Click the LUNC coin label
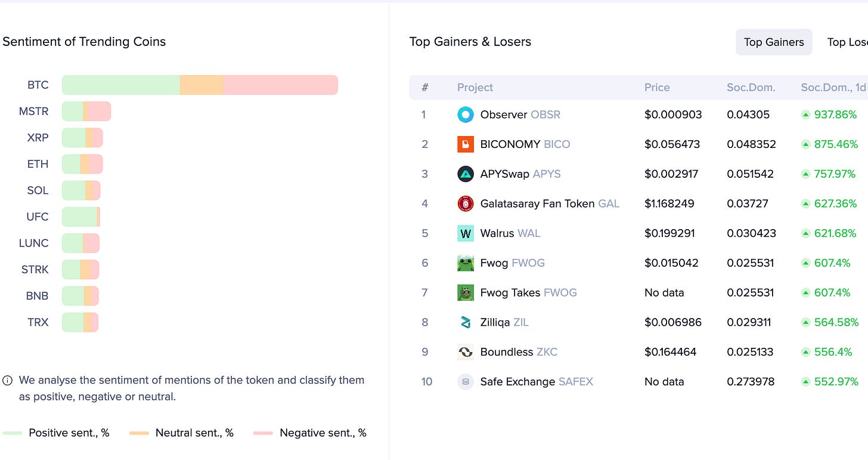868x460 pixels. click(34, 243)
